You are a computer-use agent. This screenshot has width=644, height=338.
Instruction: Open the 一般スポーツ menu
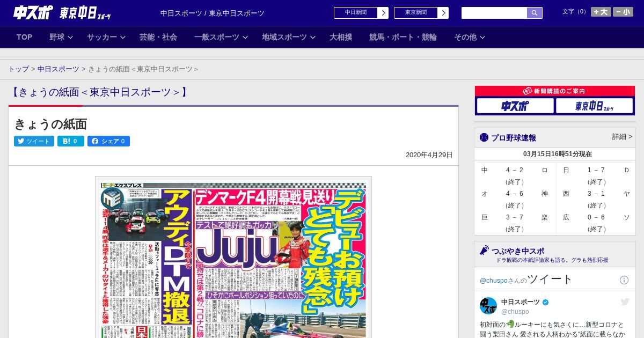tap(217, 37)
